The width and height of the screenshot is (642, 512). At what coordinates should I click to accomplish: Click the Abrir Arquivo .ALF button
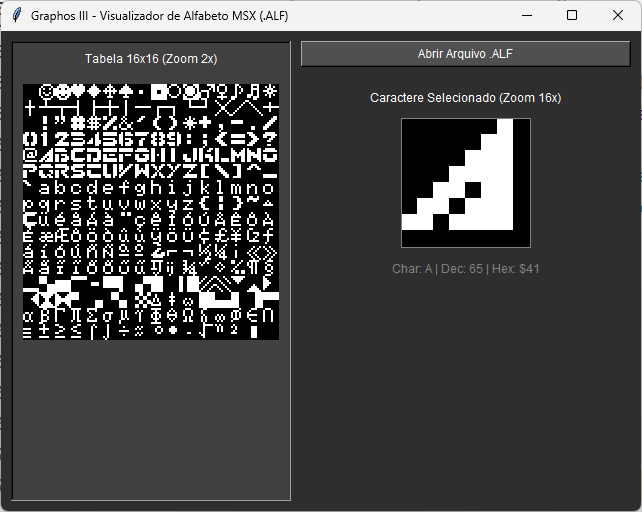coord(466,54)
